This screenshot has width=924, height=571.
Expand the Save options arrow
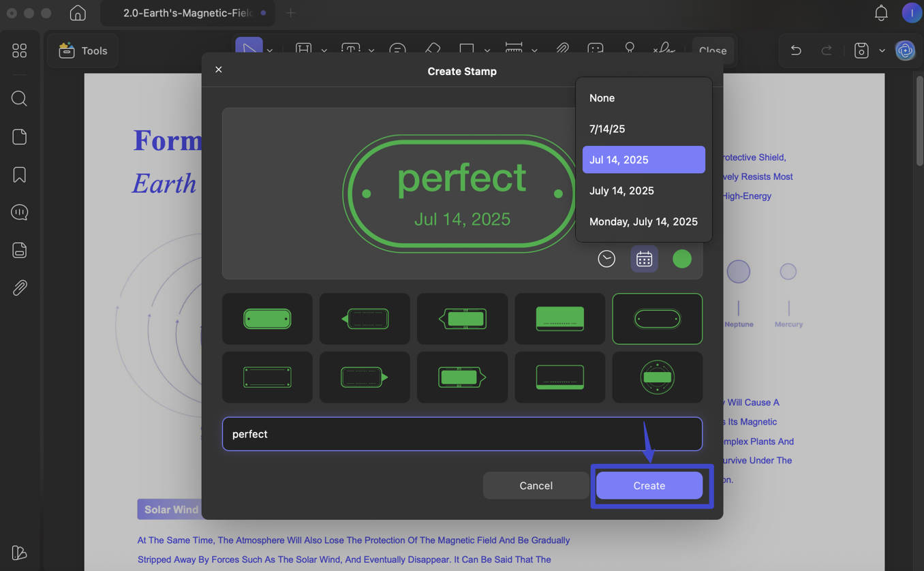pyautogui.click(x=882, y=50)
